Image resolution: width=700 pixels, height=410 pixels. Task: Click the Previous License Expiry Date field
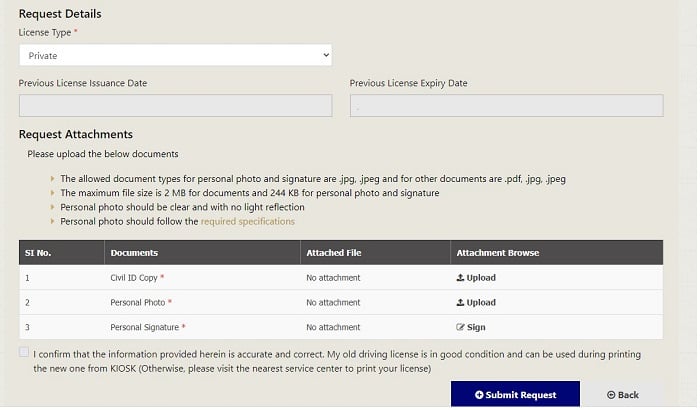coord(507,106)
